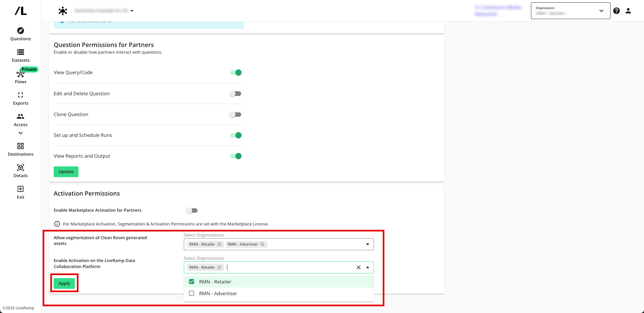Remove the RMN - Advertiser chip
The image size is (644, 313).
(262, 245)
